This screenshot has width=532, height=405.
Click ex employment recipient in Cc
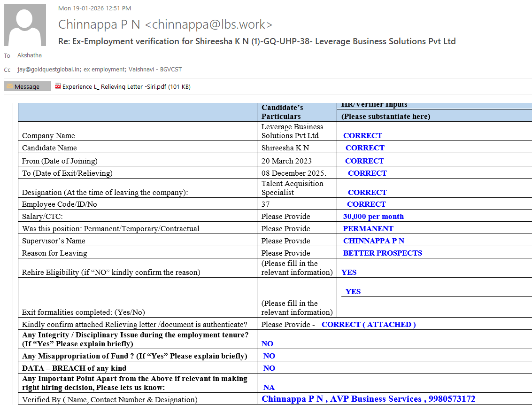pos(105,69)
